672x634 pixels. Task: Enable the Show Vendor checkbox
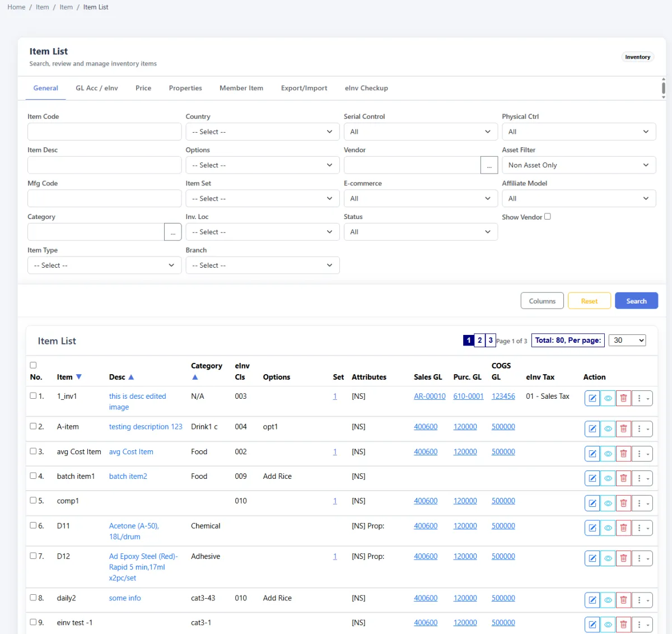point(548,216)
